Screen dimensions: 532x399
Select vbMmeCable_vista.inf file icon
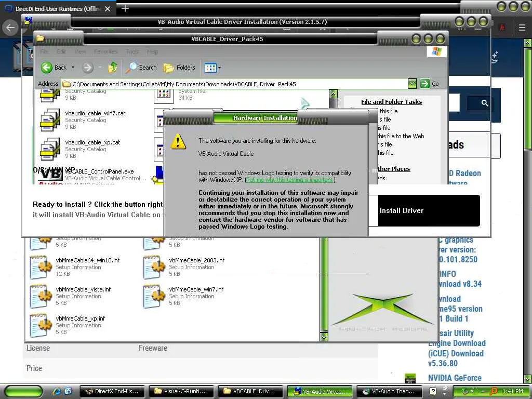(41, 297)
